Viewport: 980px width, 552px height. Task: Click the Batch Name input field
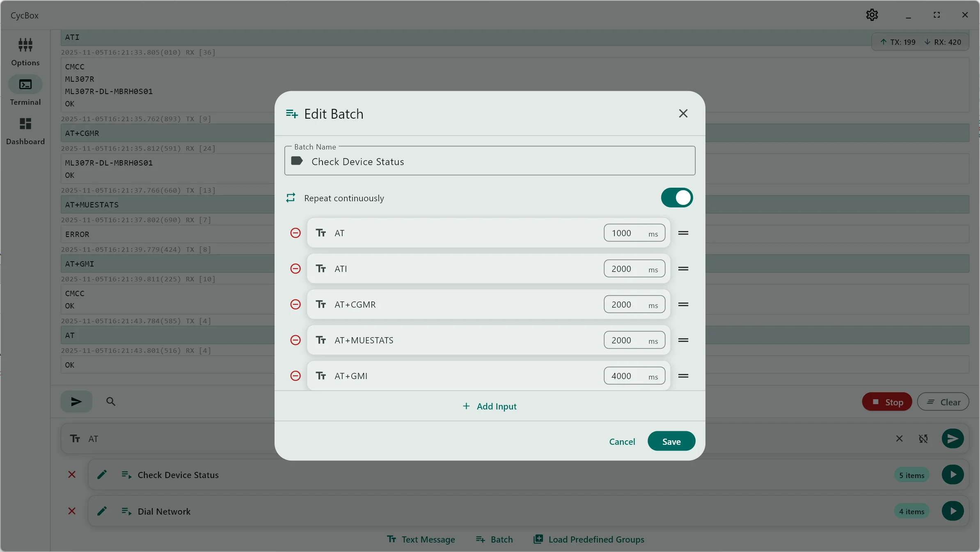pyautogui.click(x=489, y=161)
